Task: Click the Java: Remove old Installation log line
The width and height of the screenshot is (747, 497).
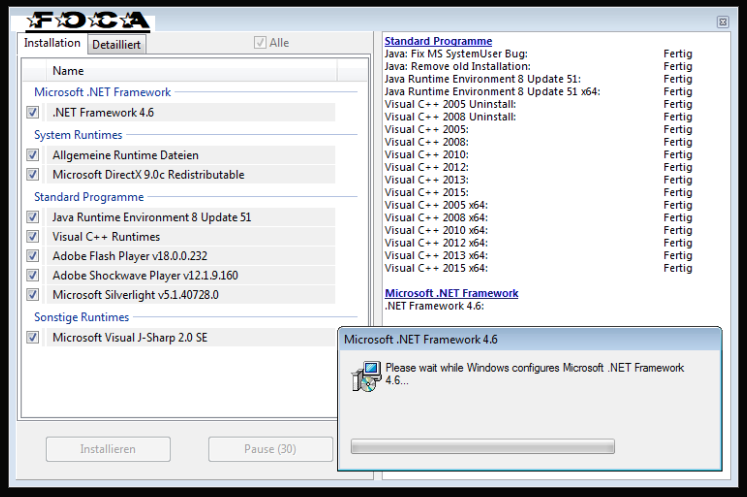Action: pyautogui.click(x=457, y=66)
